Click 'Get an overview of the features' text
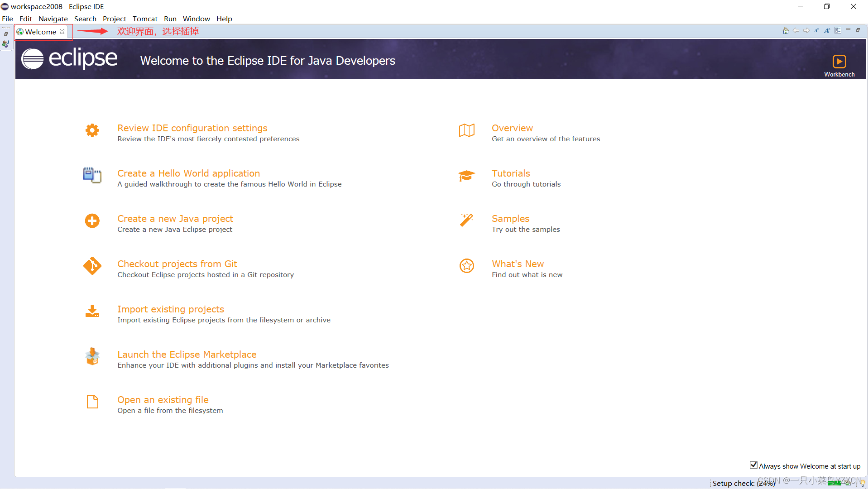Screen dimensions: 868x489 click(546, 139)
